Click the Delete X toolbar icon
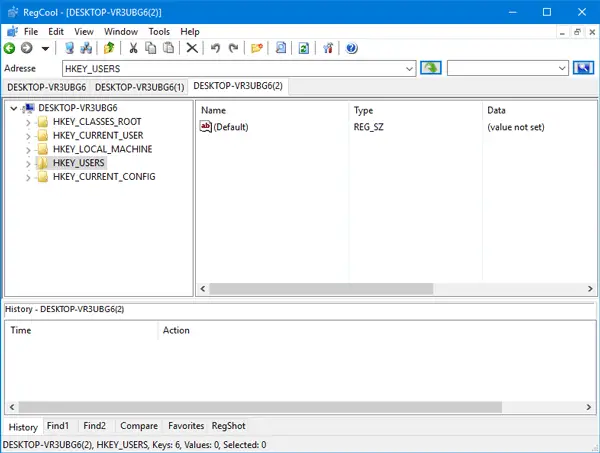 click(192, 48)
